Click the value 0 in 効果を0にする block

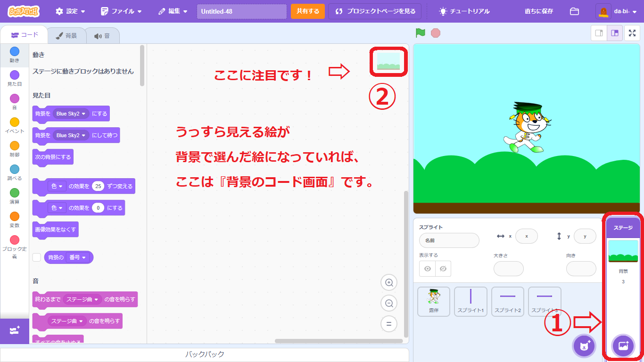pyautogui.click(x=98, y=208)
